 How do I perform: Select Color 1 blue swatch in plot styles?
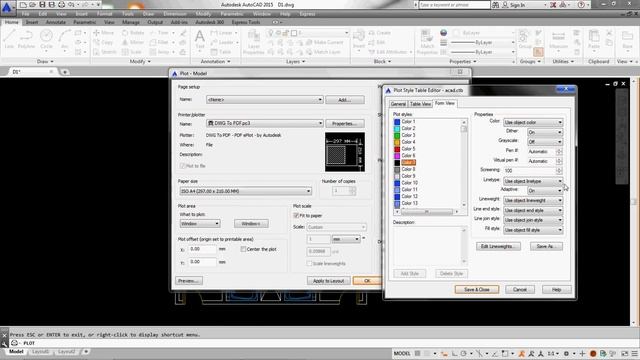tap(397, 122)
